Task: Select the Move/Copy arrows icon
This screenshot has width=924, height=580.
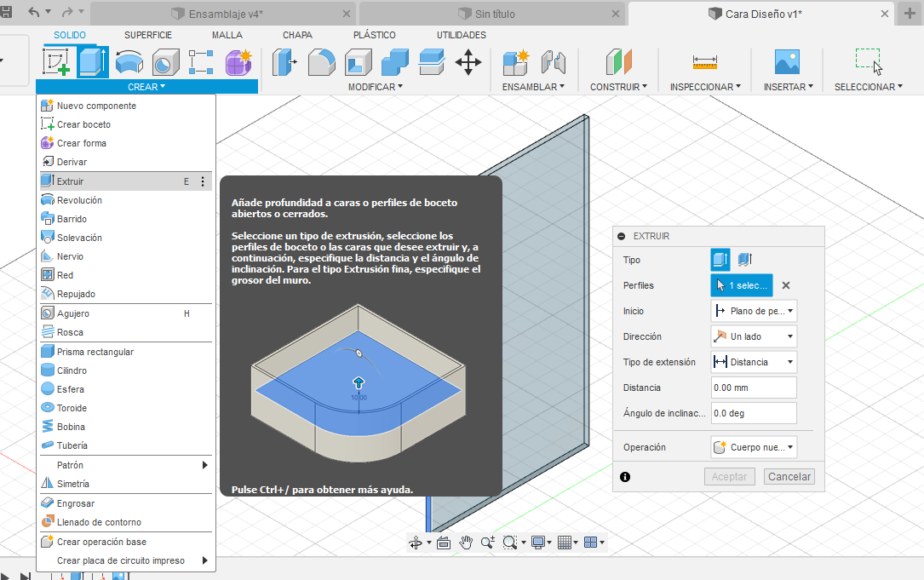Action: point(468,62)
